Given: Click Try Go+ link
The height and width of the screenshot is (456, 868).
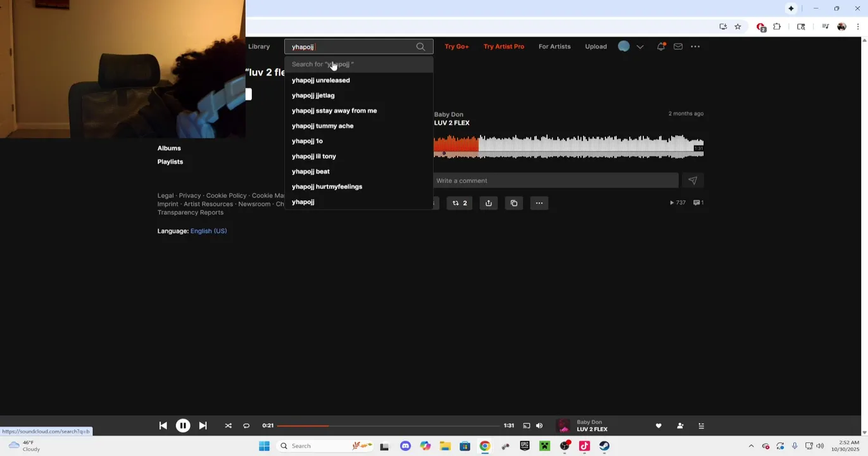Looking at the screenshot, I should point(456,47).
